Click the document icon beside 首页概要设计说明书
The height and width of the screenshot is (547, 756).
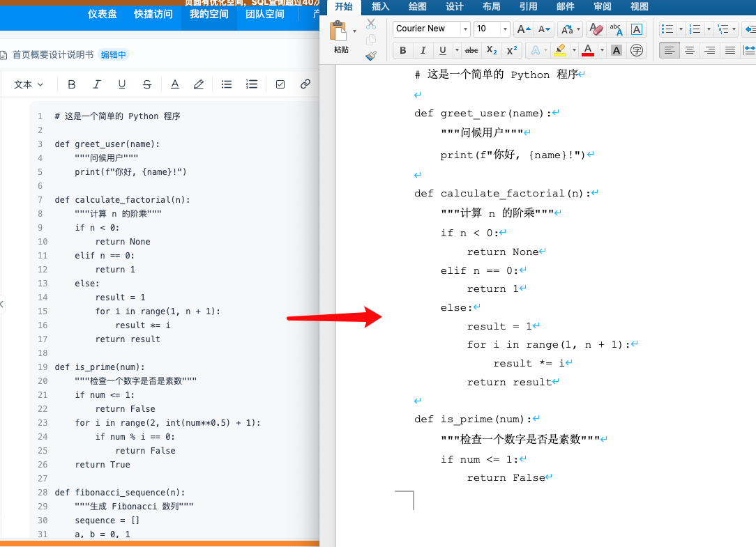point(3,55)
